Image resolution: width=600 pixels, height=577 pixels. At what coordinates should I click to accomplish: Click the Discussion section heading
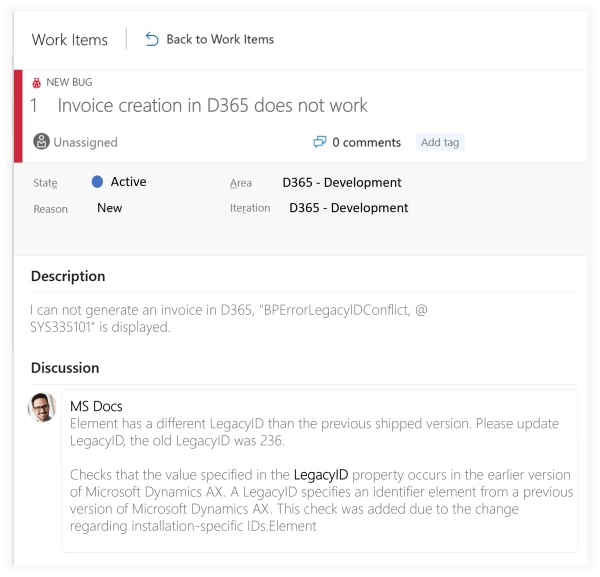click(65, 368)
